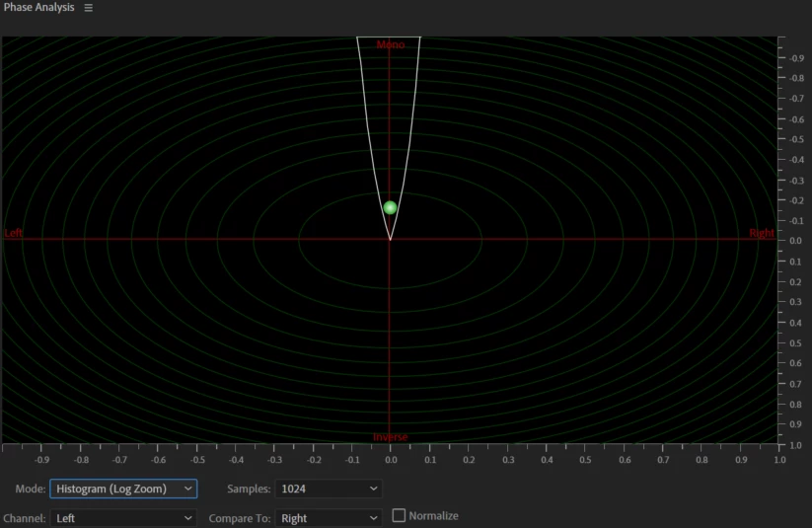Click the 1.0 value on the horizontal ruler
The image size is (812, 528).
point(779,460)
